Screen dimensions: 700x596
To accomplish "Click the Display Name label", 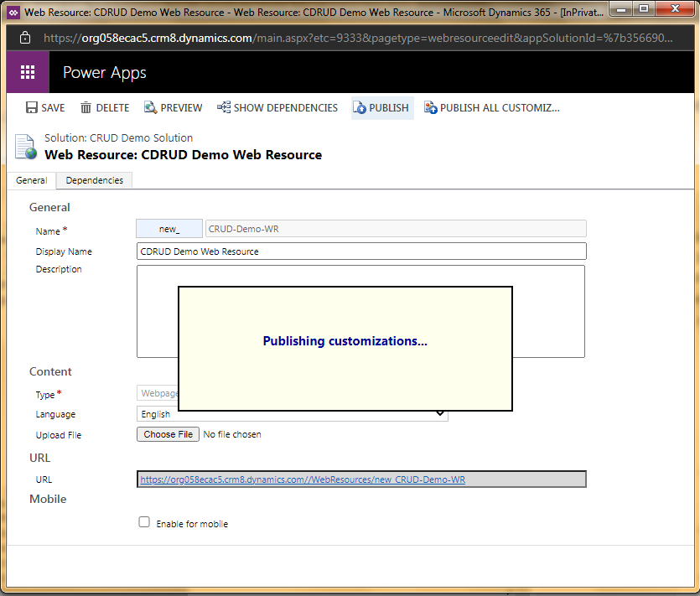I will pos(64,251).
